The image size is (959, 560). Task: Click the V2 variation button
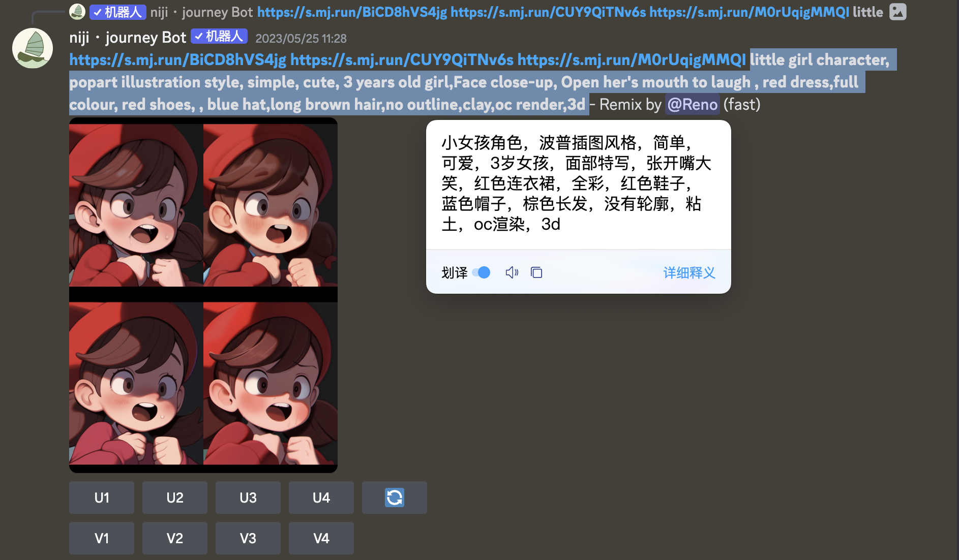point(175,538)
